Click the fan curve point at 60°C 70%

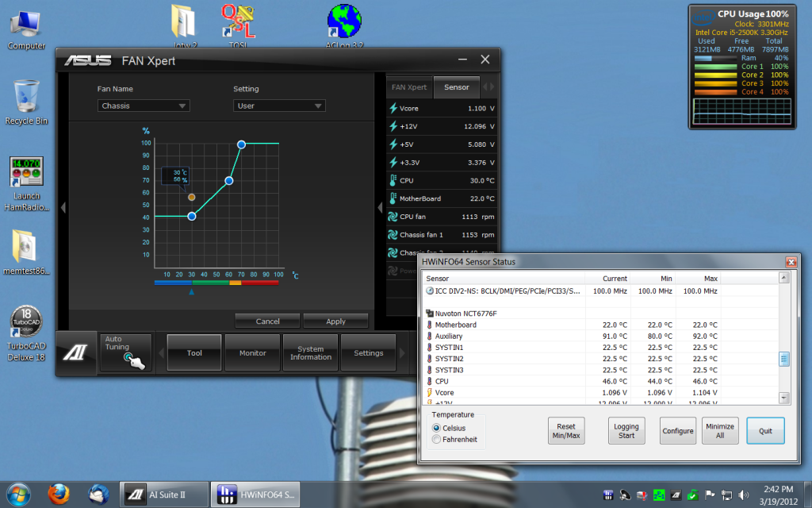pos(229,181)
